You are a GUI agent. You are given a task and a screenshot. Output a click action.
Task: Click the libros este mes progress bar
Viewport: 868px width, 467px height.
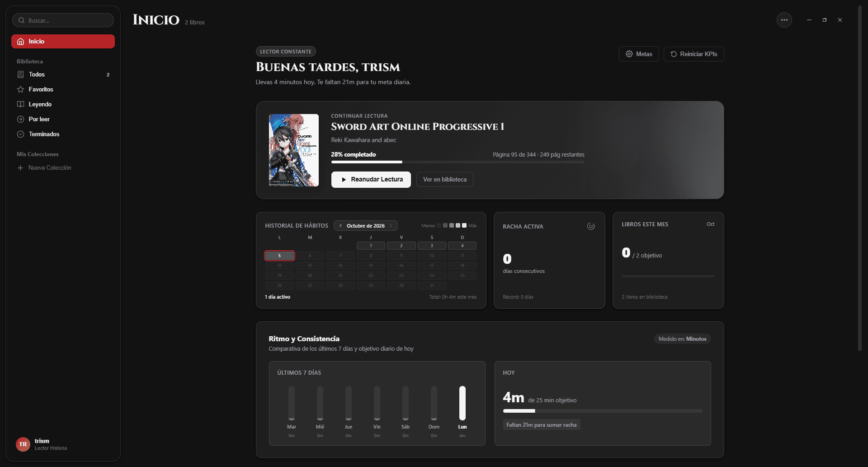click(668, 276)
